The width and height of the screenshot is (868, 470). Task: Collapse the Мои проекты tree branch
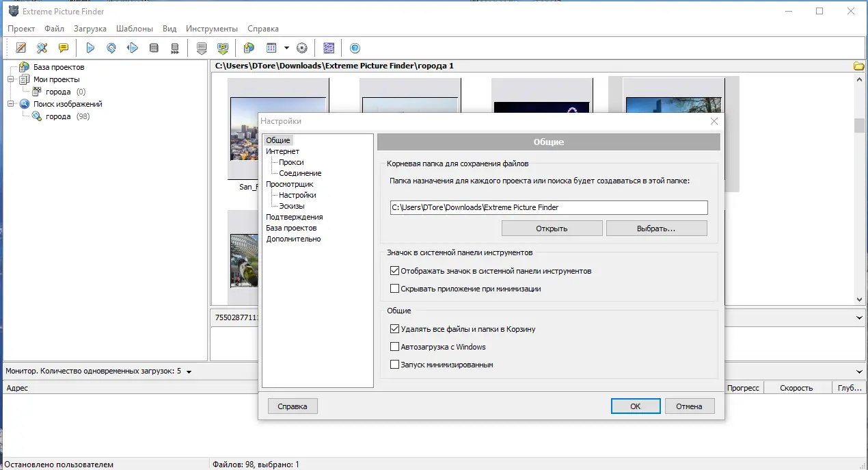11,79
